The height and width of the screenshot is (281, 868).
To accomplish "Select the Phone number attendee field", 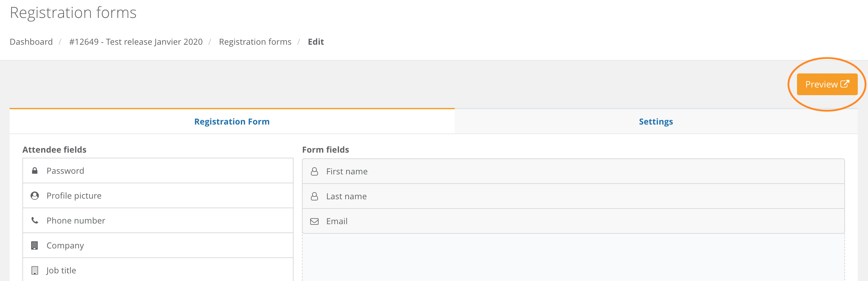I will 158,220.
